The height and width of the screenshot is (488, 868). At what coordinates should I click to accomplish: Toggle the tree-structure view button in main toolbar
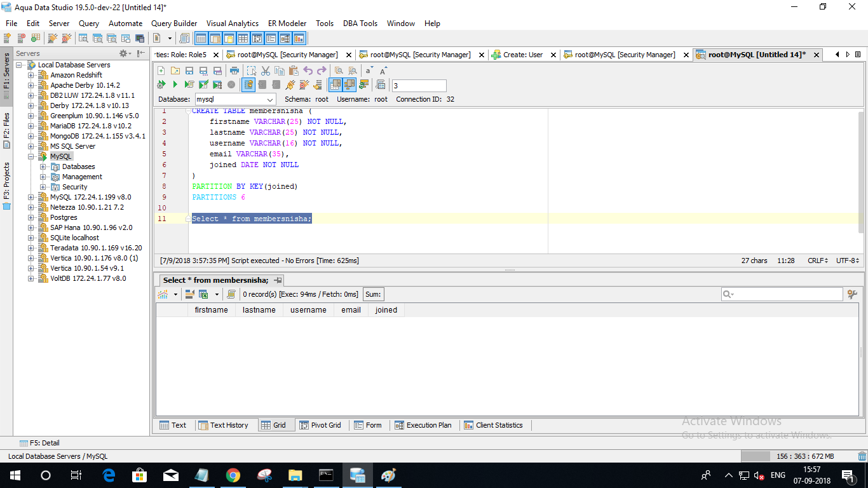(x=285, y=38)
